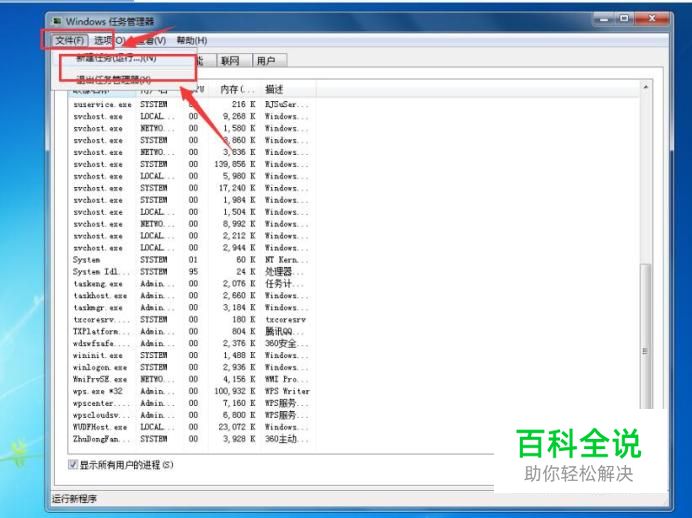Select the txcoresrv process row

191,319
